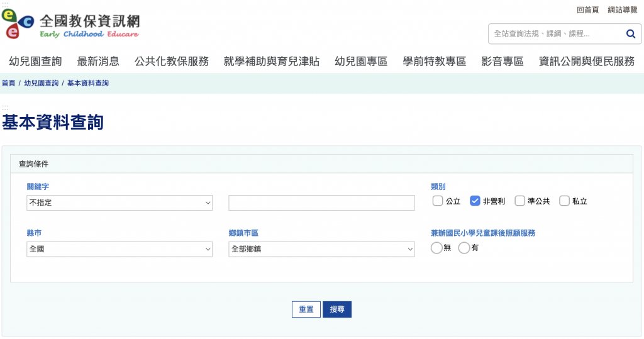Open the 最新消息 menu
The width and height of the screenshot is (644, 339).
[x=98, y=61]
